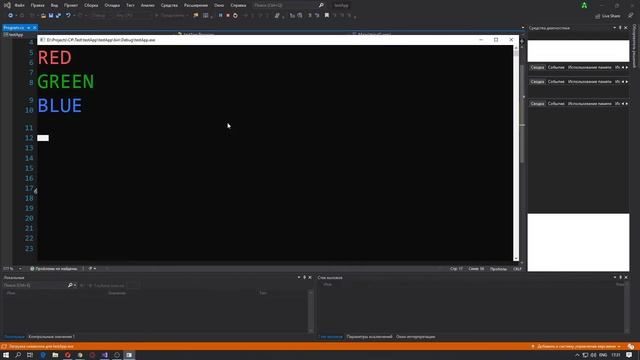This screenshot has width=640, height=360.
Task: Open Windows Start menu
Action: click(x=6, y=355)
